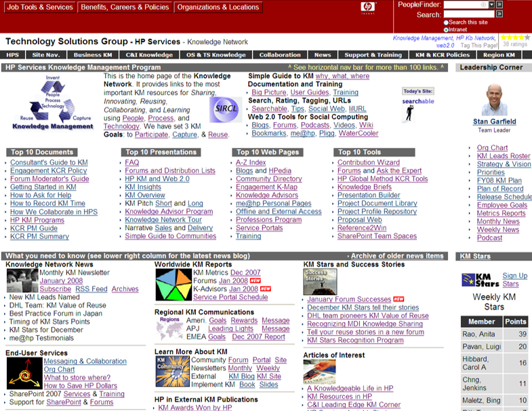
Task: Click the End-User Services spiral arrows icon
Action: 24,373
